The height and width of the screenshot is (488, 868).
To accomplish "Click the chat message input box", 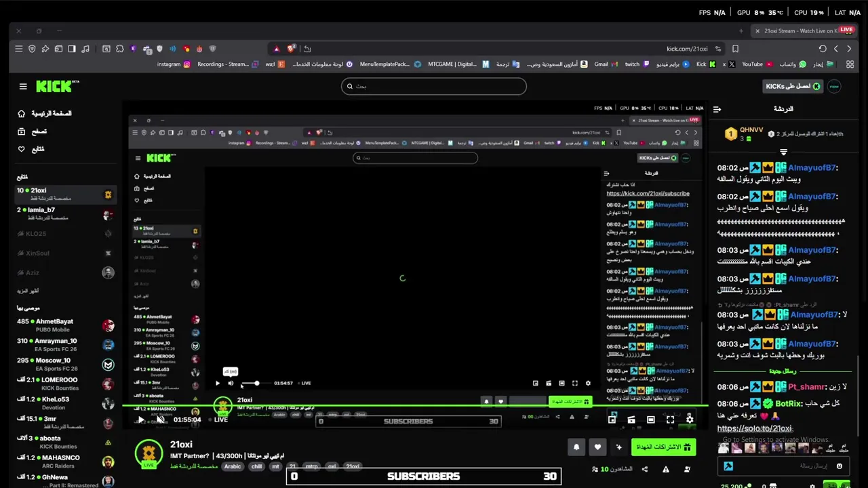I will pyautogui.click(x=784, y=466).
